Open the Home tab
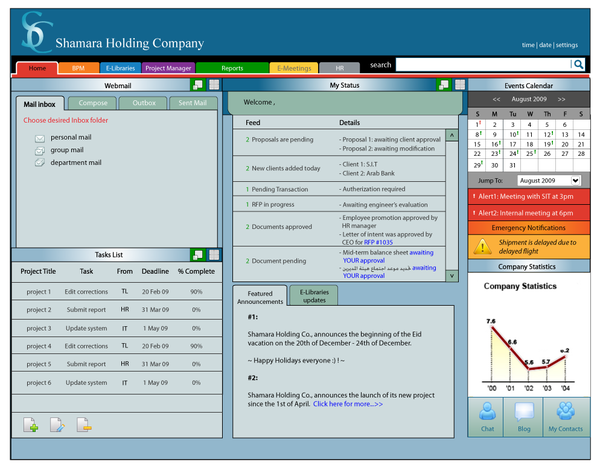The image size is (600, 470). tap(37, 68)
